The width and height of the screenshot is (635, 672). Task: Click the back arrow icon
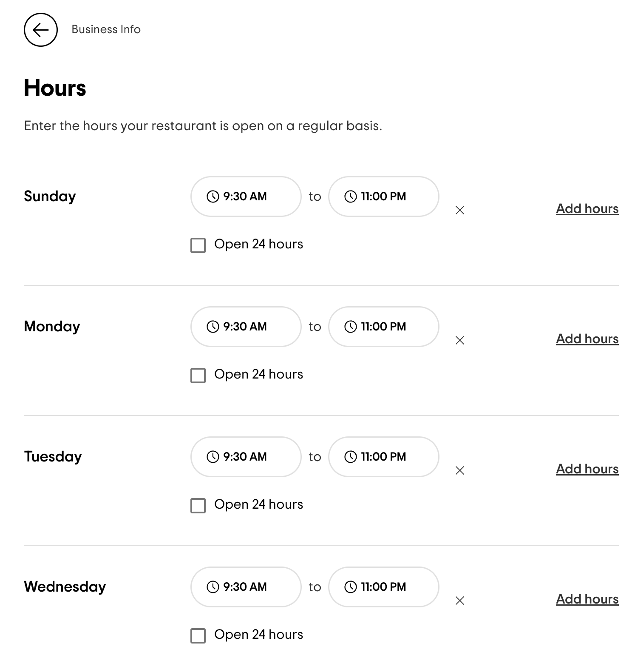(x=41, y=30)
